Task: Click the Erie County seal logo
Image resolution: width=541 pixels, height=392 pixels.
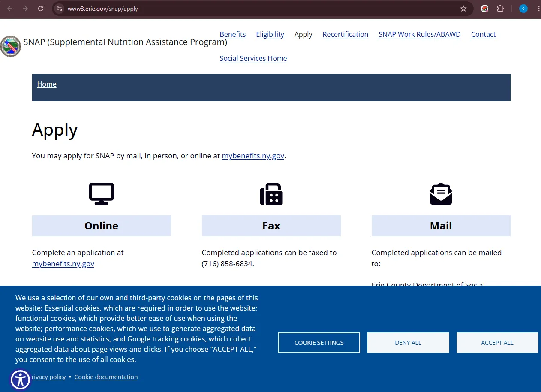Action: [11, 46]
